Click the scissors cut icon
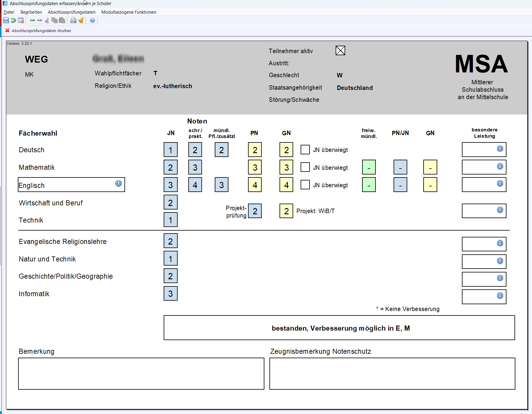 (x=47, y=20)
